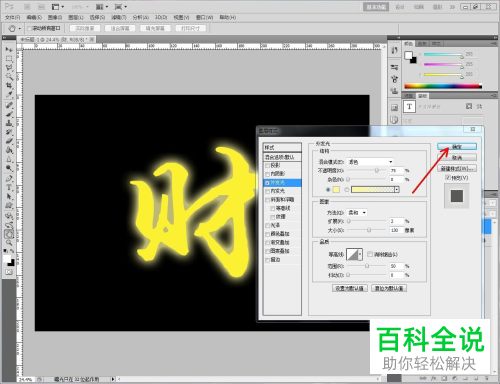The image size is (500, 384).
Task: Select the Horizontal Type tool
Action: click(9, 187)
